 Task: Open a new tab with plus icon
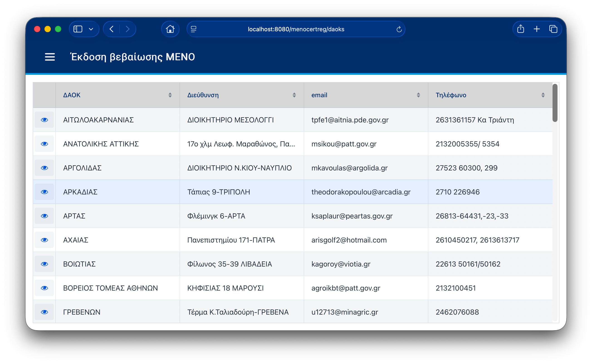point(537,29)
